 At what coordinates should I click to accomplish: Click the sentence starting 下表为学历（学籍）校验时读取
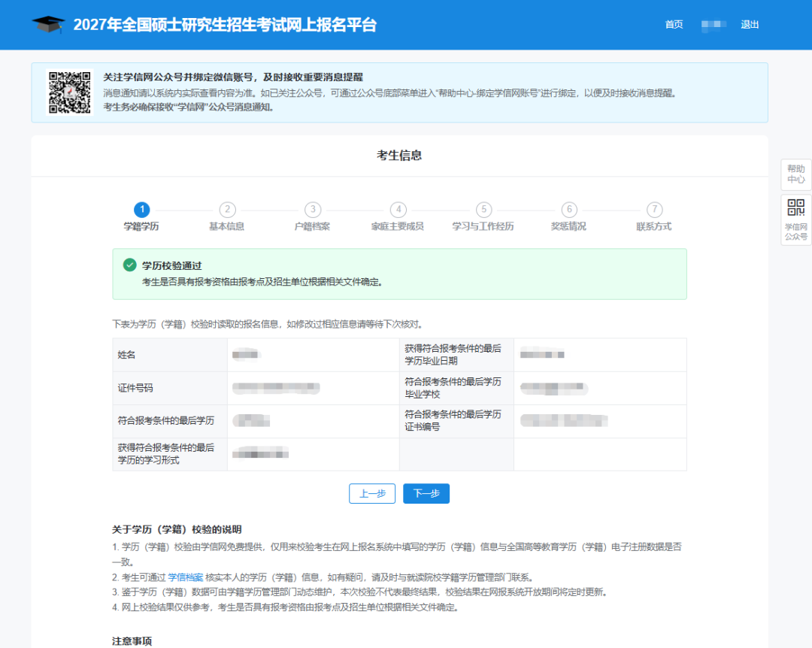(268, 324)
